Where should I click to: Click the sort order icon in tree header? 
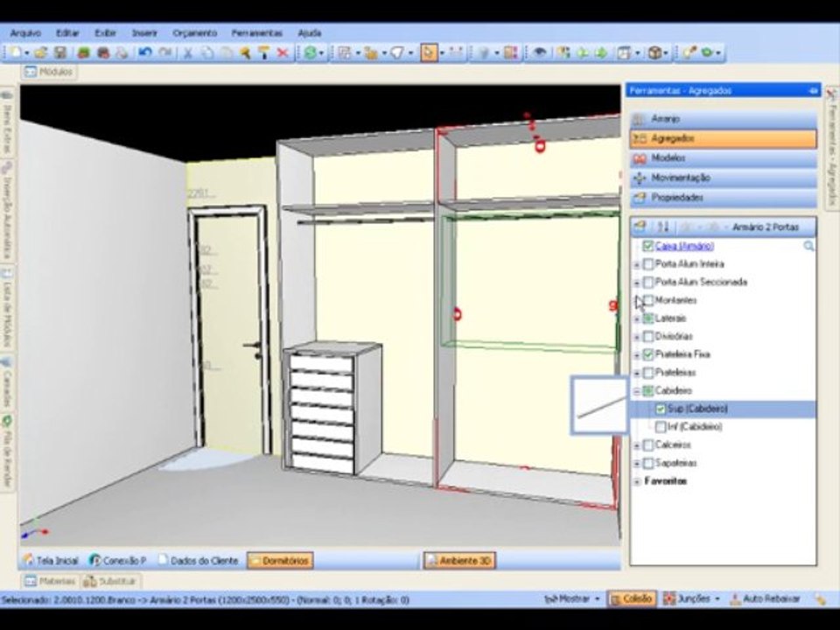663,227
